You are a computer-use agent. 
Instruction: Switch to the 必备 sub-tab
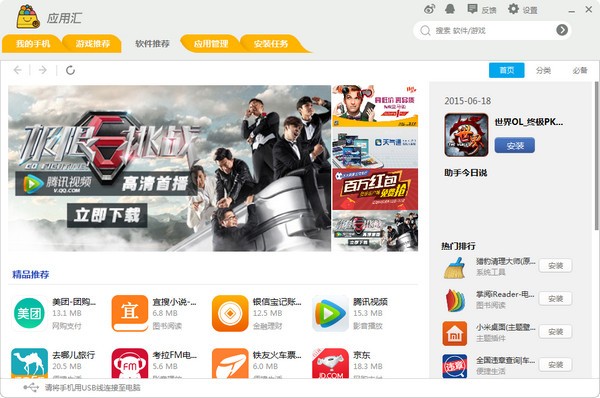[x=580, y=70]
